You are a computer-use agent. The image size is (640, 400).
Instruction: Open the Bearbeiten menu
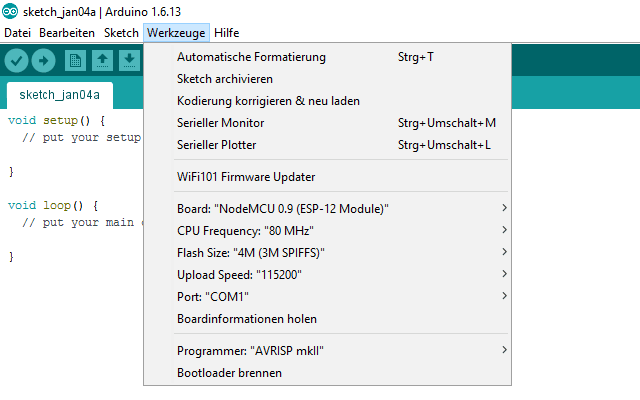tap(67, 33)
